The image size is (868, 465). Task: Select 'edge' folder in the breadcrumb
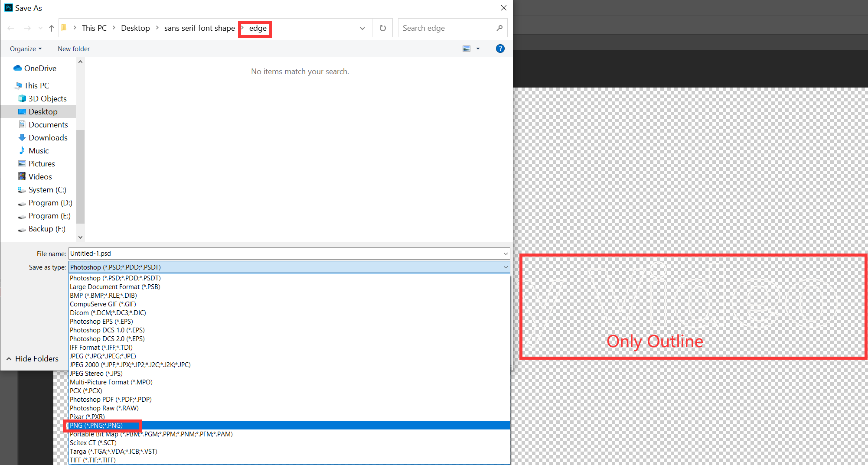click(258, 28)
